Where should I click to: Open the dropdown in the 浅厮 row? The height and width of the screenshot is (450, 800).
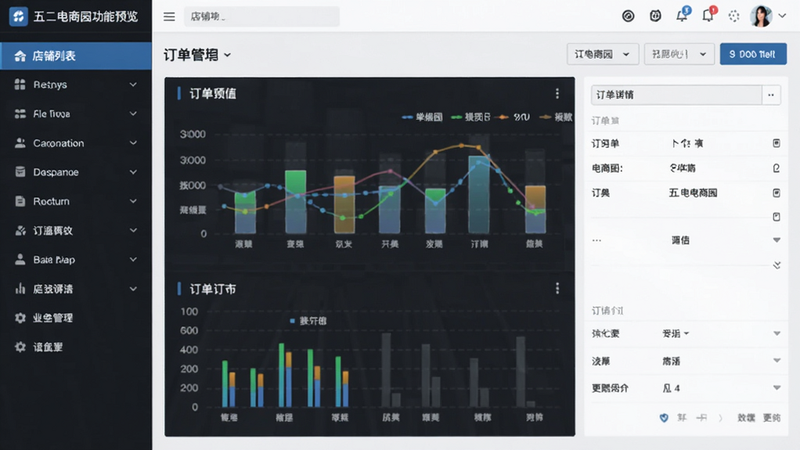[777, 360]
